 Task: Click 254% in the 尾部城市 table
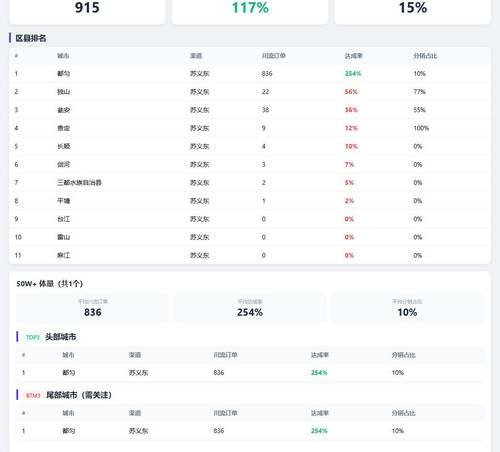(x=319, y=431)
